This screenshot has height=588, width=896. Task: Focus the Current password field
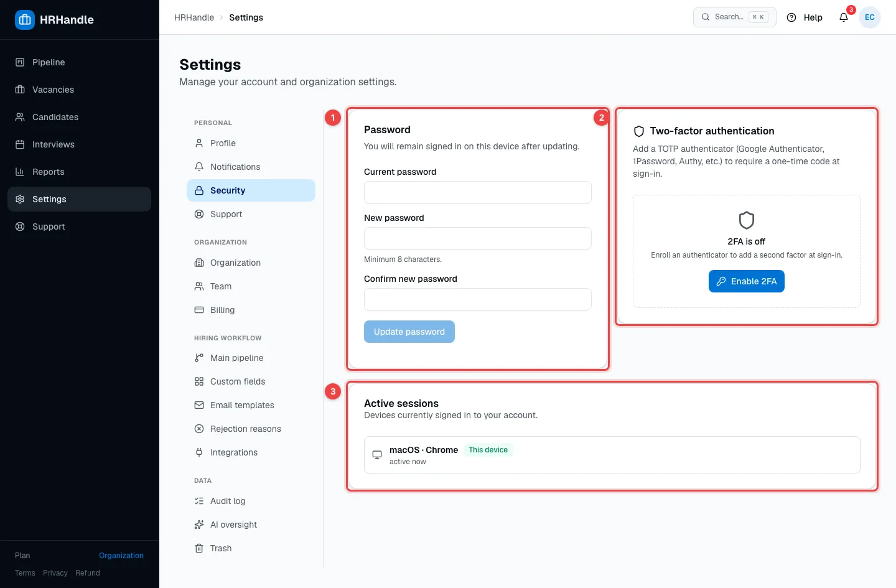pyautogui.click(x=478, y=192)
